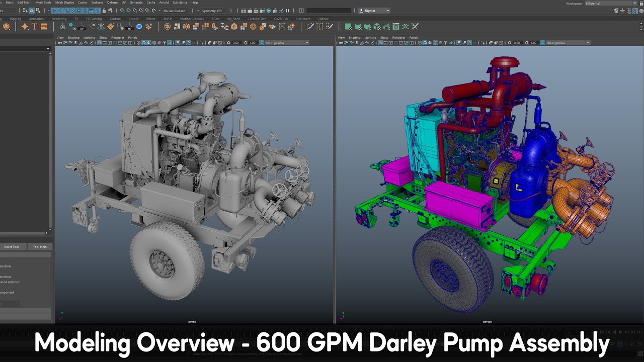Click the pause render icon
644x362 pixels.
click(x=287, y=11)
